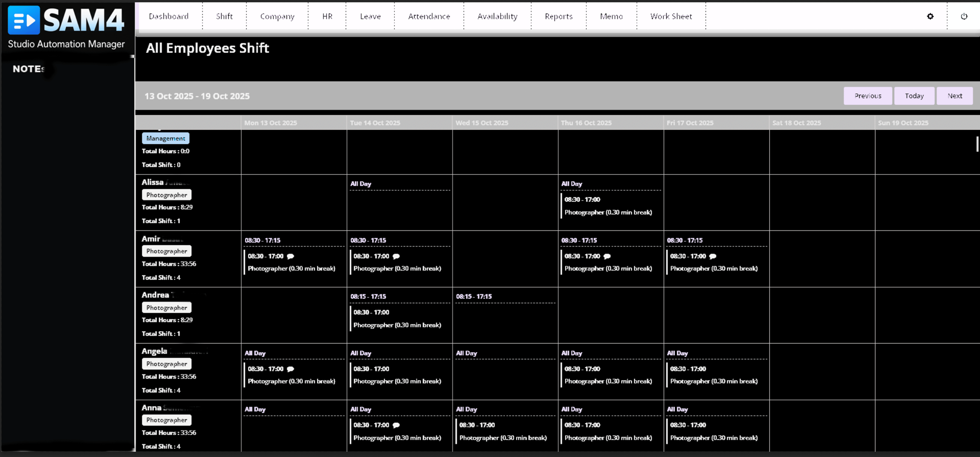Open settings via the gear icon
The image size is (980, 457).
coord(930,16)
